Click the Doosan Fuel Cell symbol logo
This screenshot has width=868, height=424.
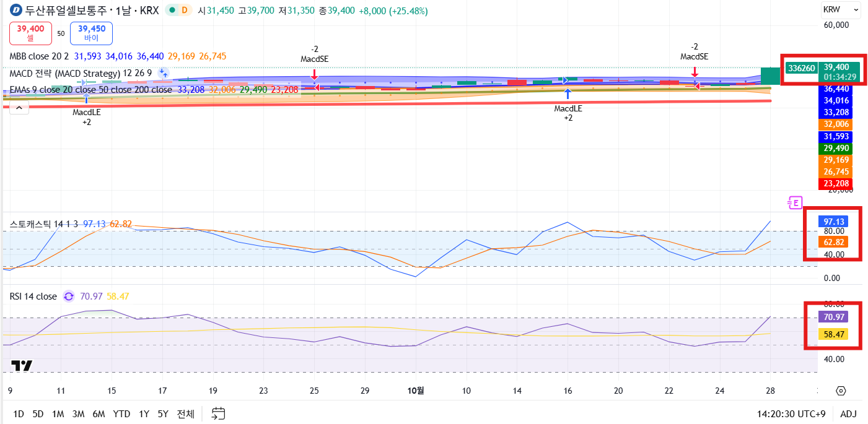click(16, 11)
